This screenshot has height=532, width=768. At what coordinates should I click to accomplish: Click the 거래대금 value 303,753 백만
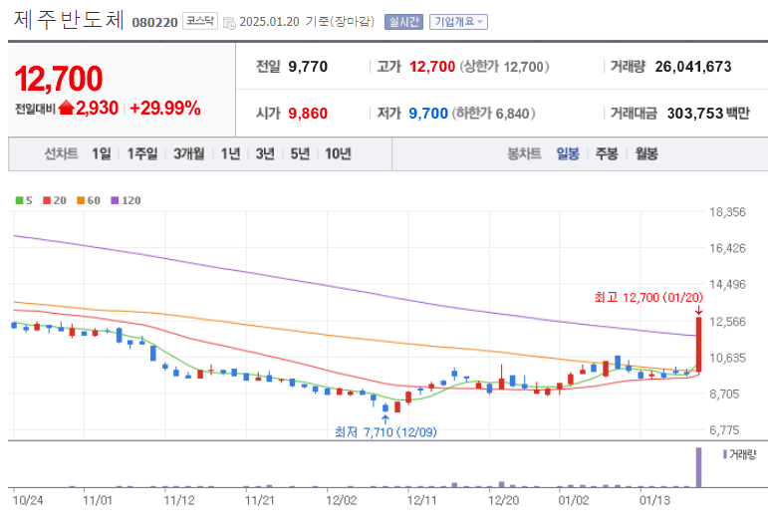(708, 114)
